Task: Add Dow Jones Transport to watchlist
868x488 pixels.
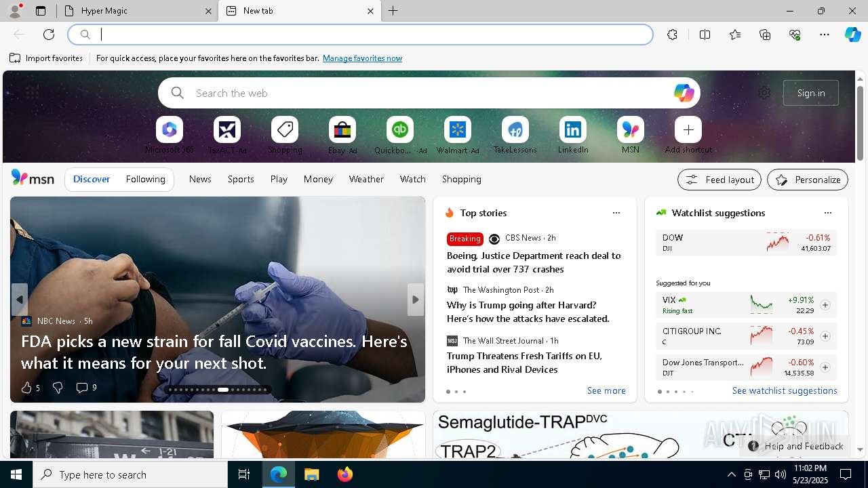Action: click(825, 367)
